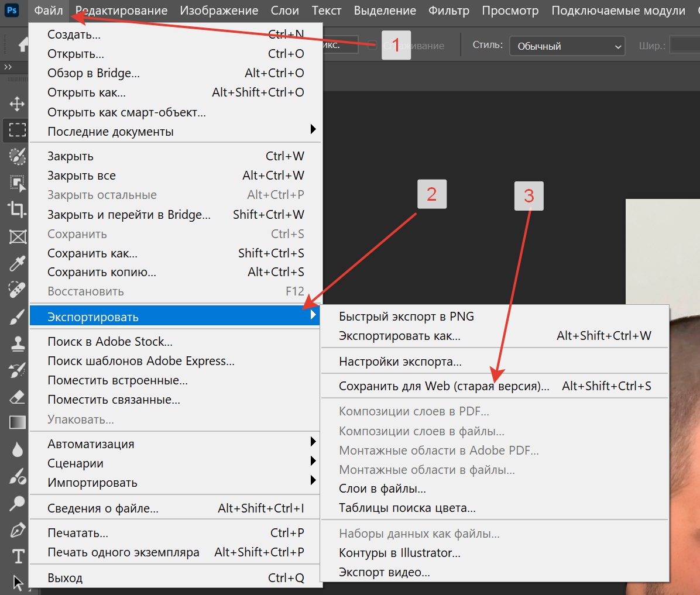Image resolution: width=700 pixels, height=595 pixels.
Task: Activate the Pen tool
Action: tap(17, 530)
